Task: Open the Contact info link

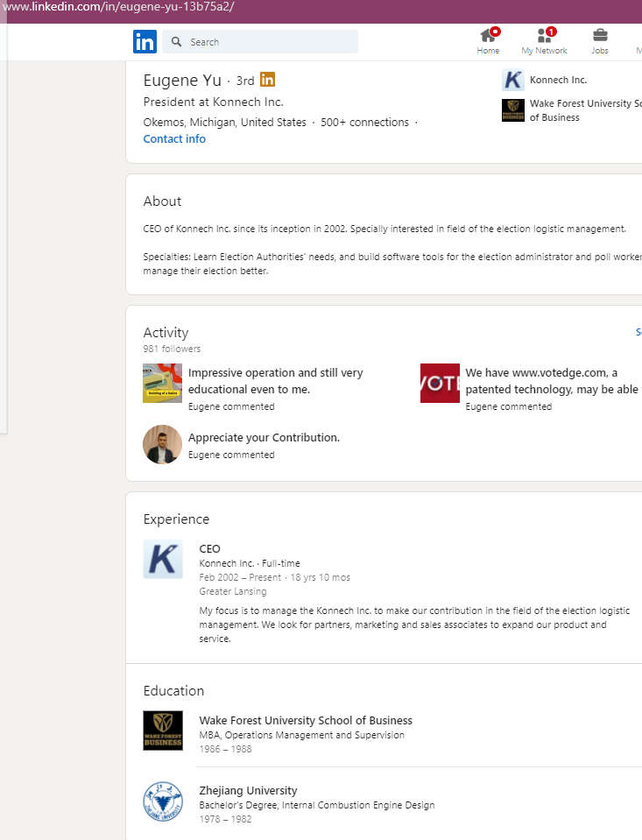Action: (x=174, y=138)
